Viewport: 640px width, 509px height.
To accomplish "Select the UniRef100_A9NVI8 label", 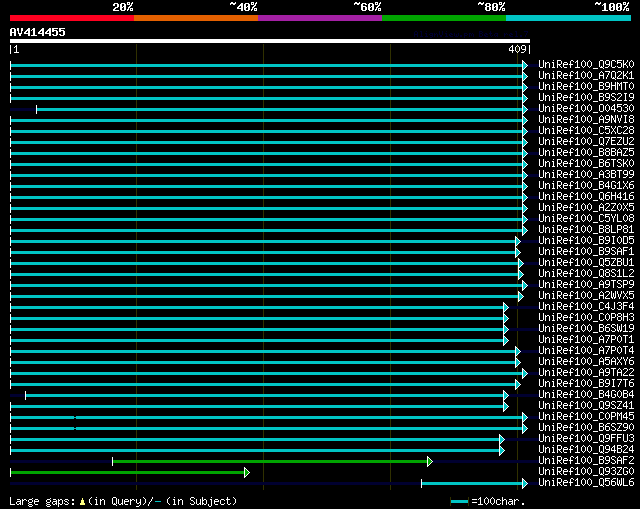I will pyautogui.click(x=586, y=120).
